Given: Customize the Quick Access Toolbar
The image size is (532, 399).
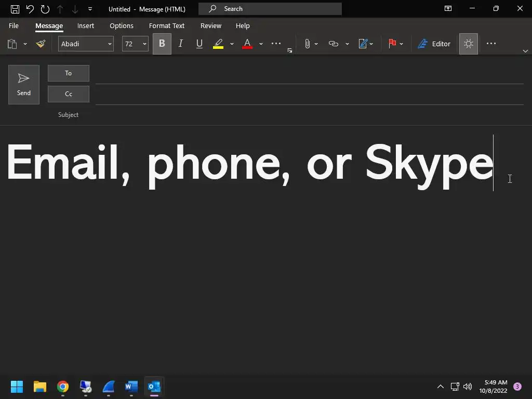Looking at the screenshot, I should click(90, 9).
